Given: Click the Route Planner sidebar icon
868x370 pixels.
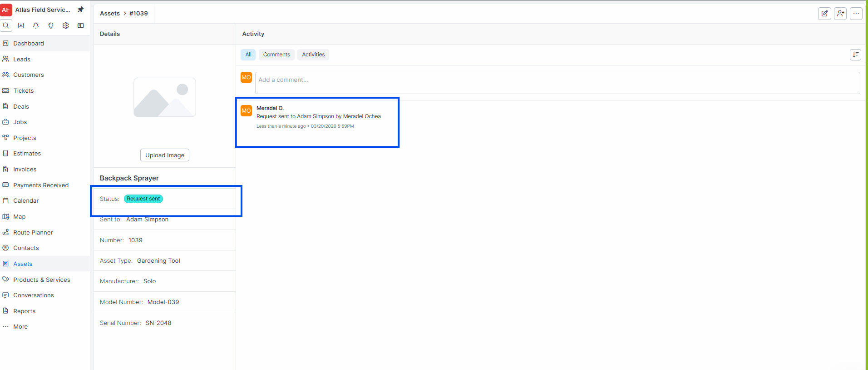Looking at the screenshot, I should (5, 232).
